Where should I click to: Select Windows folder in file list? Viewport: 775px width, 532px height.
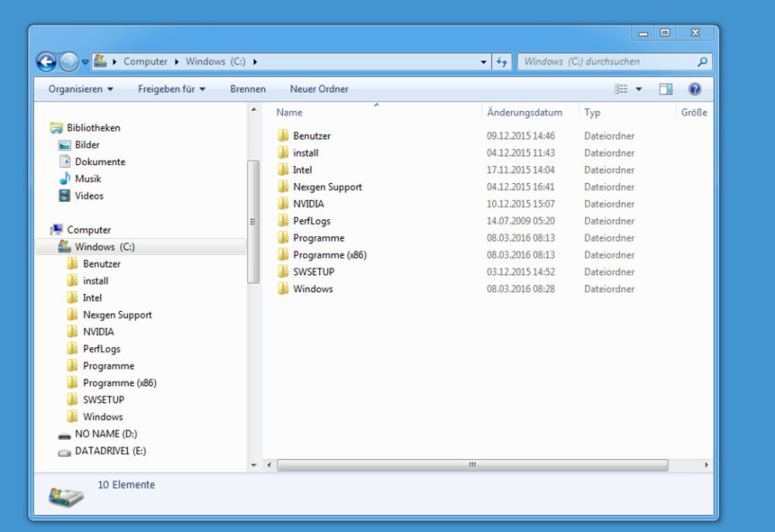point(304,289)
